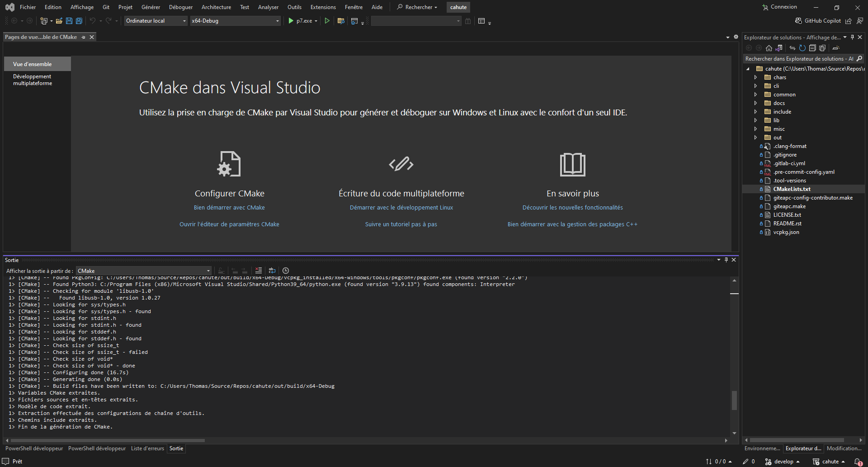Click the 'Ouvrir l'éditeur de paramètres CMake' link
This screenshot has height=467, width=868.
pos(229,224)
